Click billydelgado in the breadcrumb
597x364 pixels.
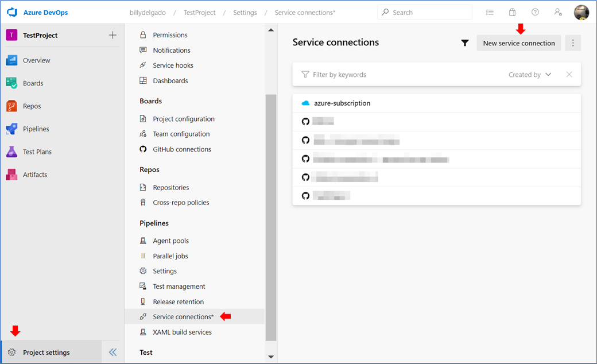point(148,13)
